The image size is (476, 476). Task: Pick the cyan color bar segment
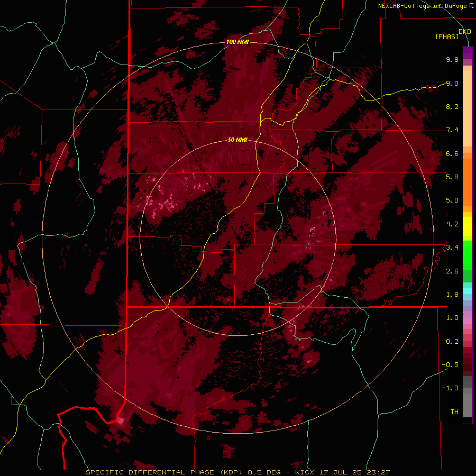pyautogui.click(x=467, y=291)
